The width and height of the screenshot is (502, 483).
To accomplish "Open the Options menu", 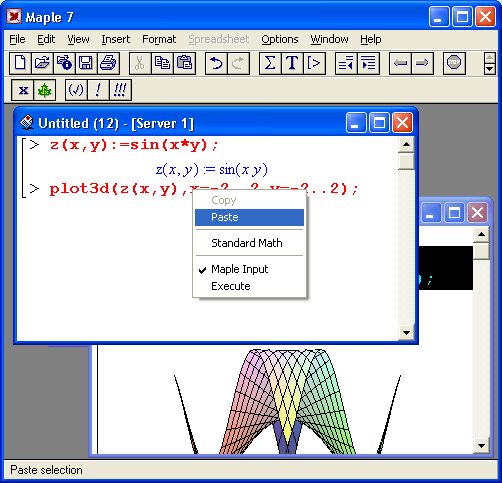I will (280, 39).
